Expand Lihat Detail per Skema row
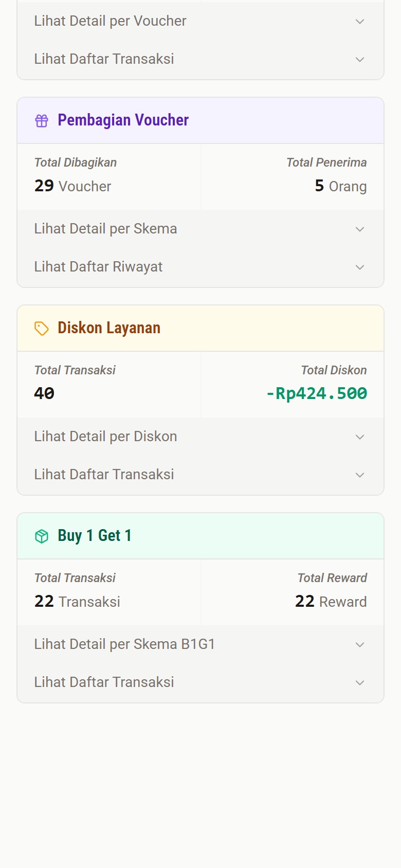The width and height of the screenshot is (401, 868). point(105,229)
